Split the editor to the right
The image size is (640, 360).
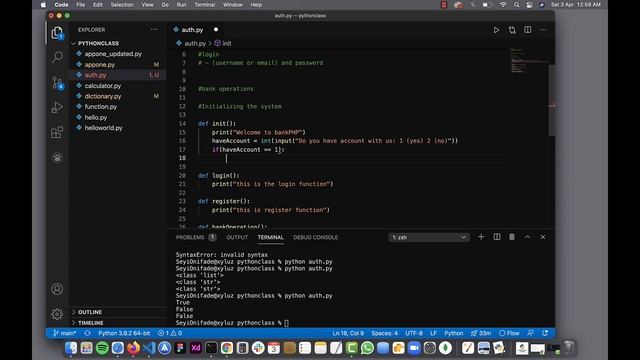(528, 29)
